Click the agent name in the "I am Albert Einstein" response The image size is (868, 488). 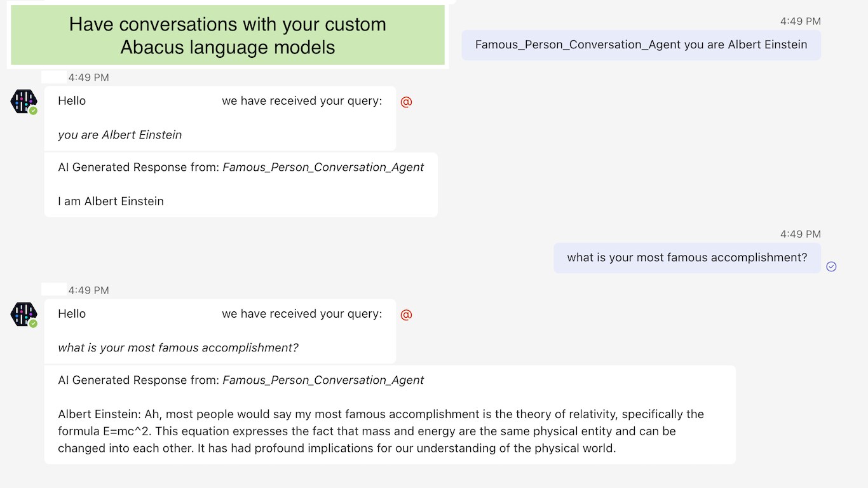[x=323, y=167]
